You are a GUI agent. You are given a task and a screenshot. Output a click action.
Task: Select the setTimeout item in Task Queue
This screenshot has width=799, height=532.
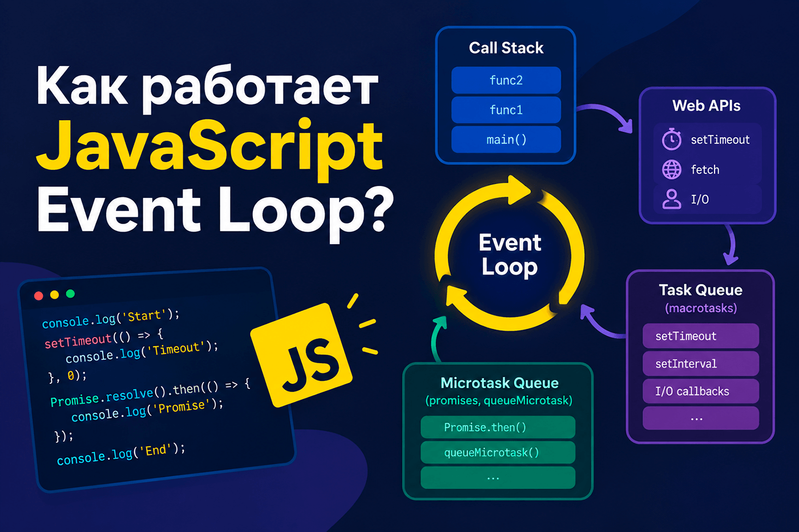701,336
